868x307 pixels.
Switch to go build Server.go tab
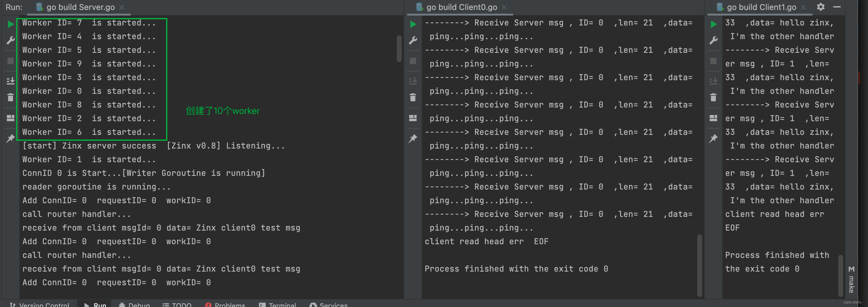(x=80, y=7)
